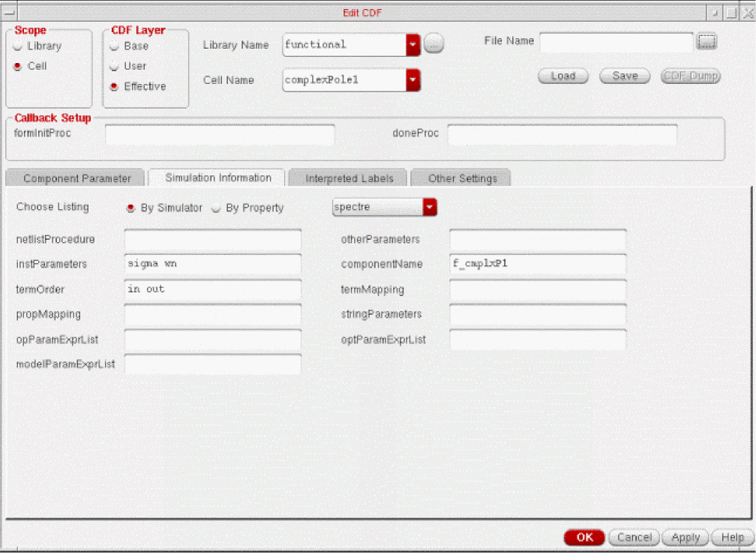The height and width of the screenshot is (554, 756).
Task: Select Base CDF layer option
Action: (x=114, y=46)
